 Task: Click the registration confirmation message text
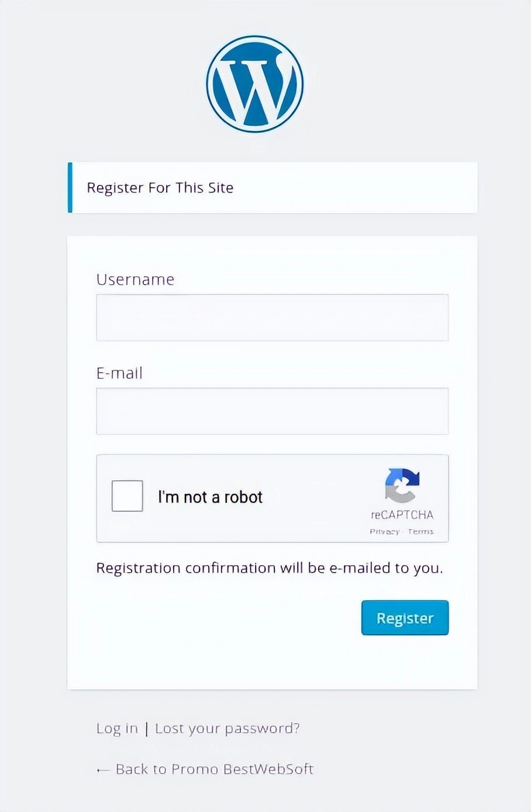(x=269, y=568)
